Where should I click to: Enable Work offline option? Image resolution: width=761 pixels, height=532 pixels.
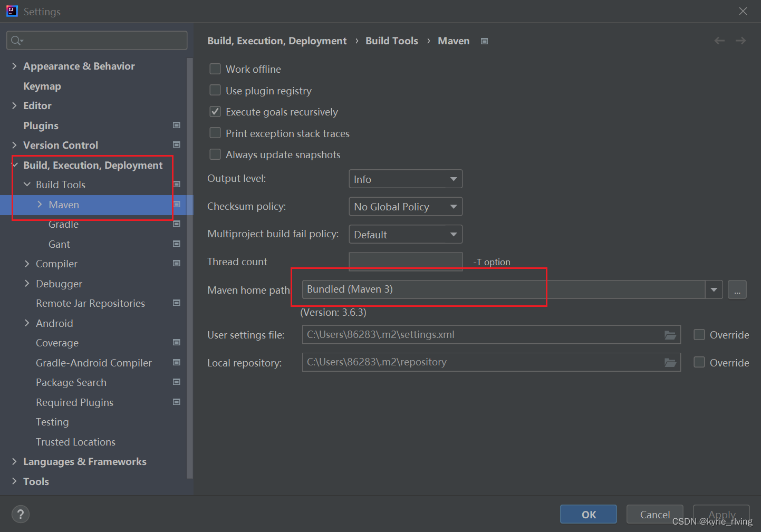tap(215, 69)
